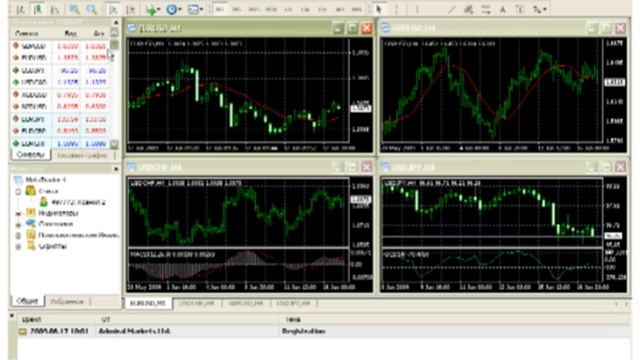Select the 497772 account entry

(x=79, y=202)
